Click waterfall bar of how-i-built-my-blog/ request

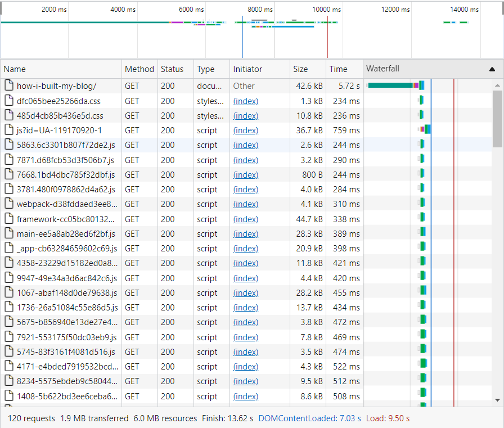point(395,85)
